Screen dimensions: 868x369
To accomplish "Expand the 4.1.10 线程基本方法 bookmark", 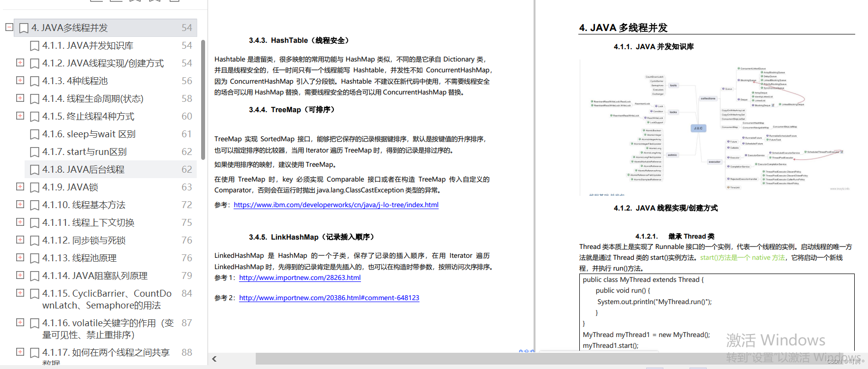I will (20, 204).
